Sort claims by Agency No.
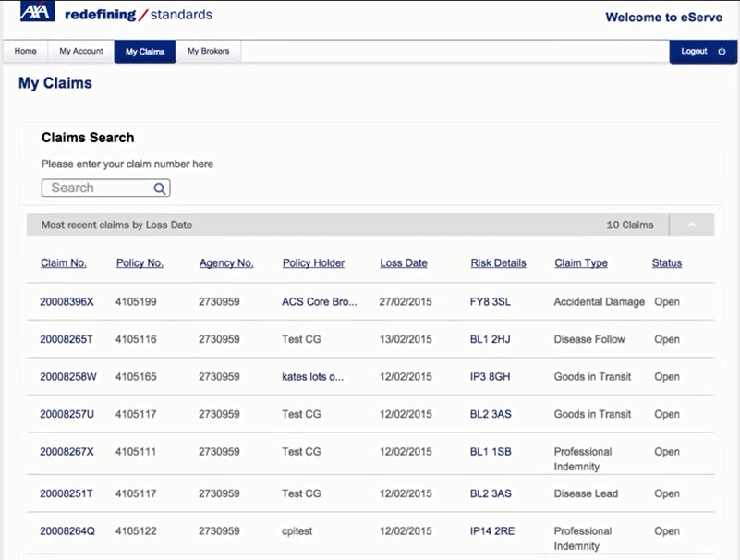This screenshot has width=740, height=560. coord(224,262)
